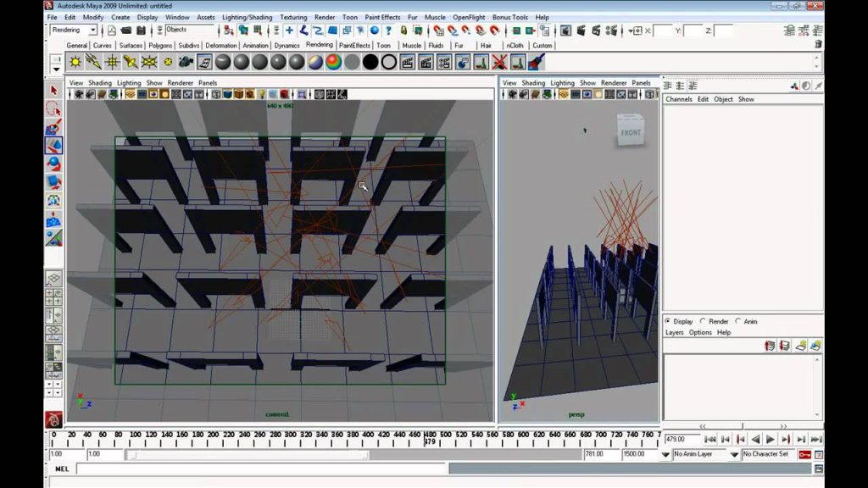Image resolution: width=868 pixels, height=488 pixels.
Task: Open the Paint Effects menu
Action: pyautogui.click(x=382, y=17)
